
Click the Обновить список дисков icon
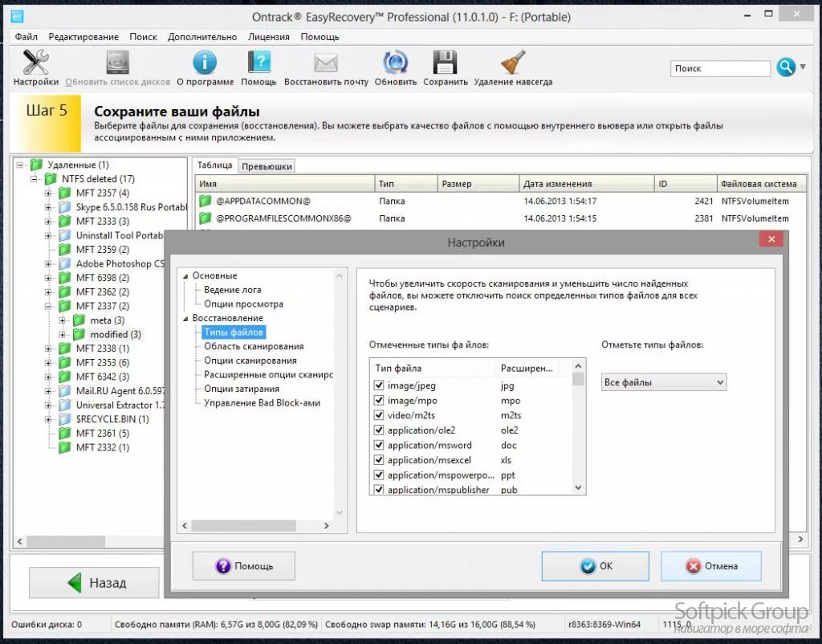click(118, 63)
